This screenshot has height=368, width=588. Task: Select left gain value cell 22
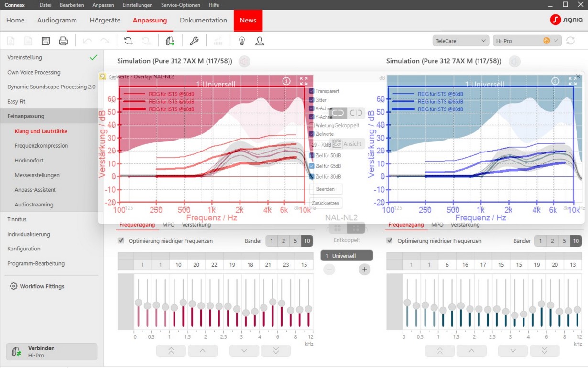[214, 265]
